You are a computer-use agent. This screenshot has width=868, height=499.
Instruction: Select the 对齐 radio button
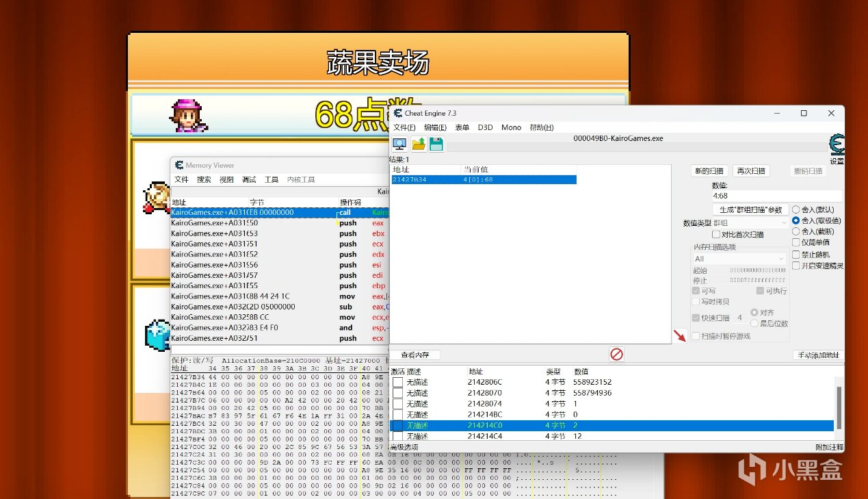(754, 312)
